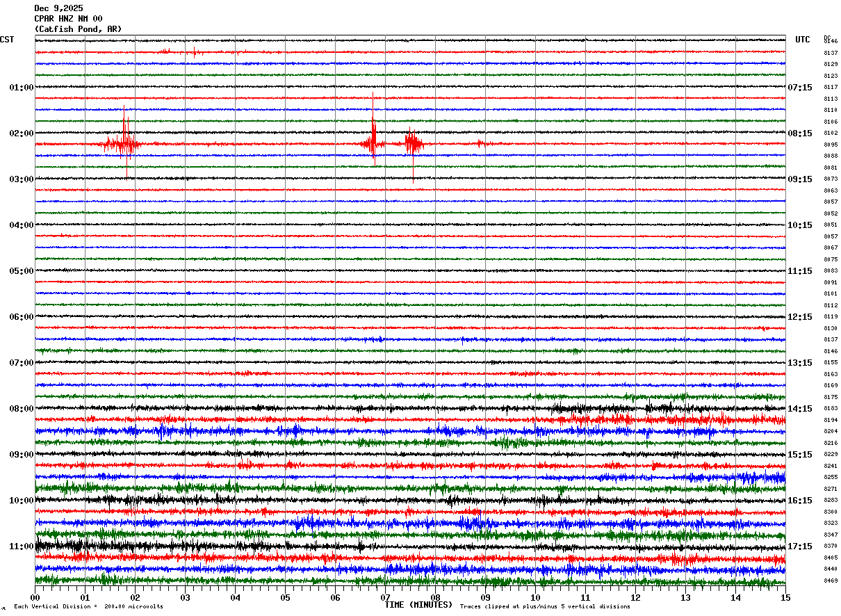Image resolution: width=841 pixels, height=616 pixels.
Task: Click the 10:15 UTC time label
Action: [x=800, y=225]
